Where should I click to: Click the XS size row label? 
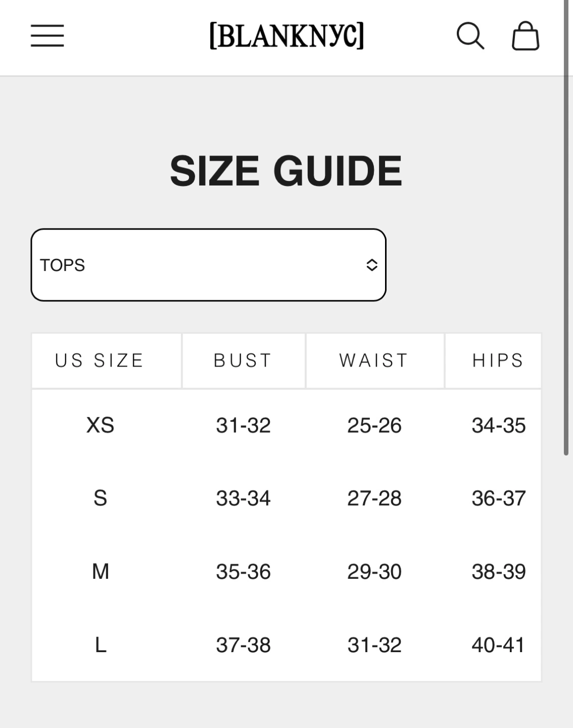click(x=100, y=425)
